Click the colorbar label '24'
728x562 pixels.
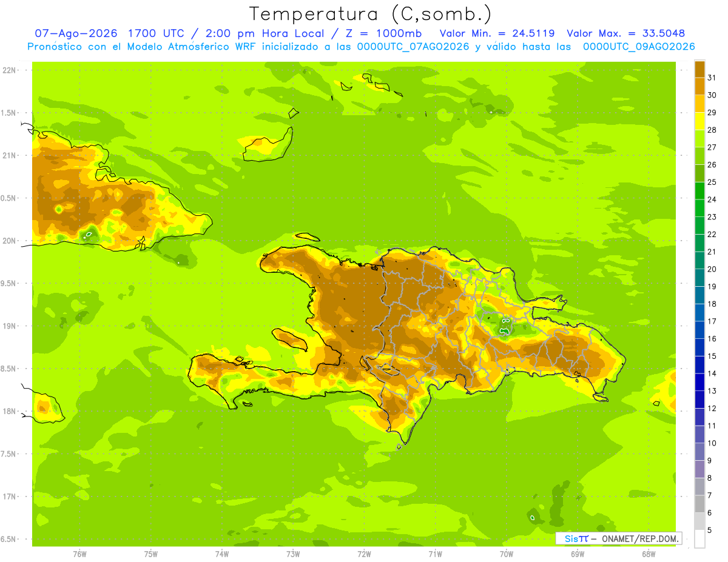(712, 199)
